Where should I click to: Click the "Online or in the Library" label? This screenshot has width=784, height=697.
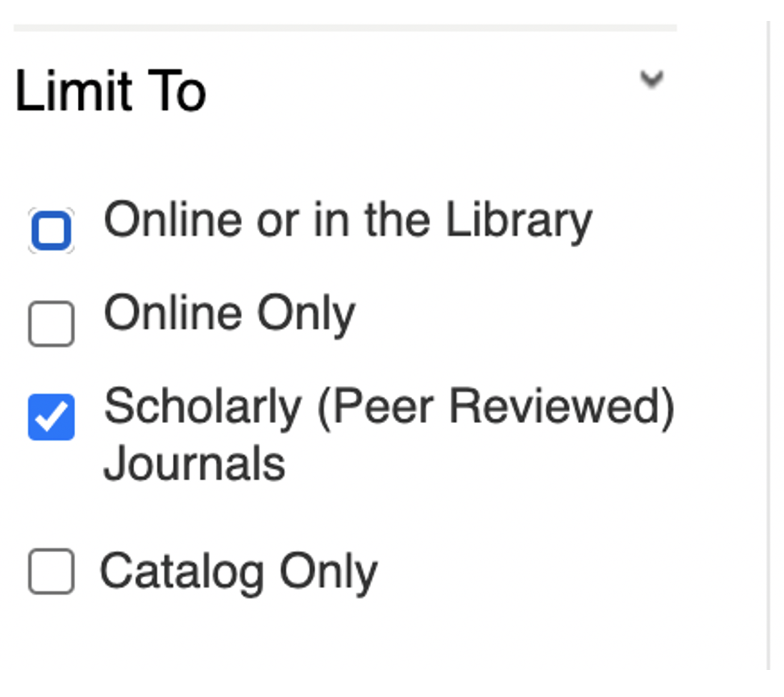pos(347,221)
